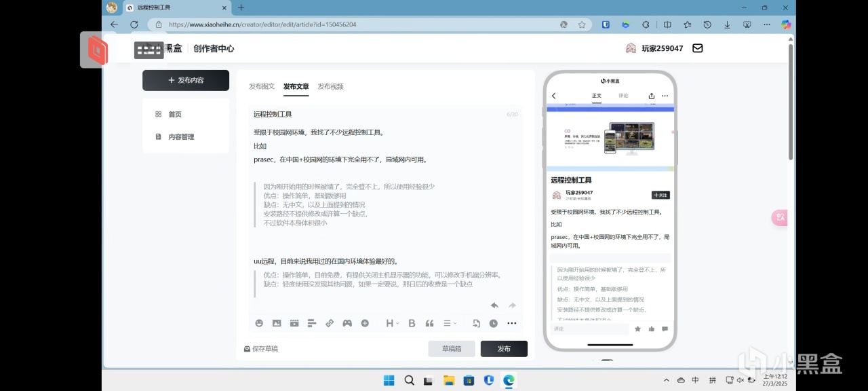
Task: Close the 远程控制工具 browser tab
Action: (224, 7)
